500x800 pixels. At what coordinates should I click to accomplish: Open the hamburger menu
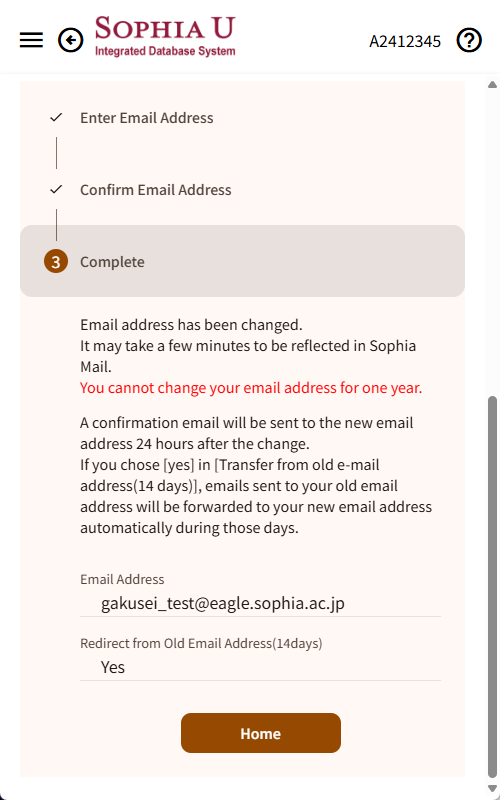pyautogui.click(x=31, y=40)
